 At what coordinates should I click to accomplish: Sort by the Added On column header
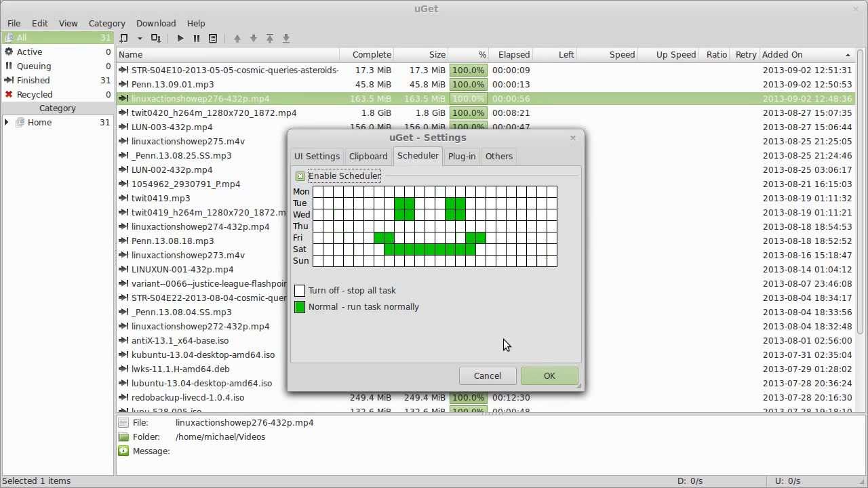click(805, 55)
